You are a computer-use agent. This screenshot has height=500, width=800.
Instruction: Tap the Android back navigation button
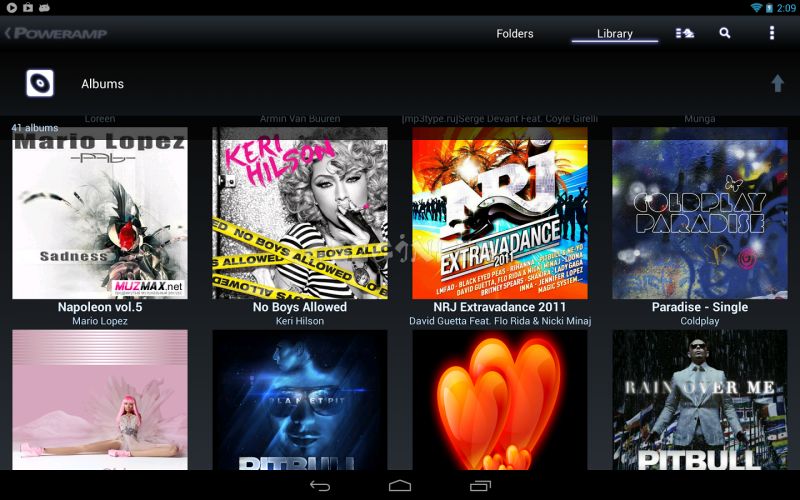click(320, 486)
